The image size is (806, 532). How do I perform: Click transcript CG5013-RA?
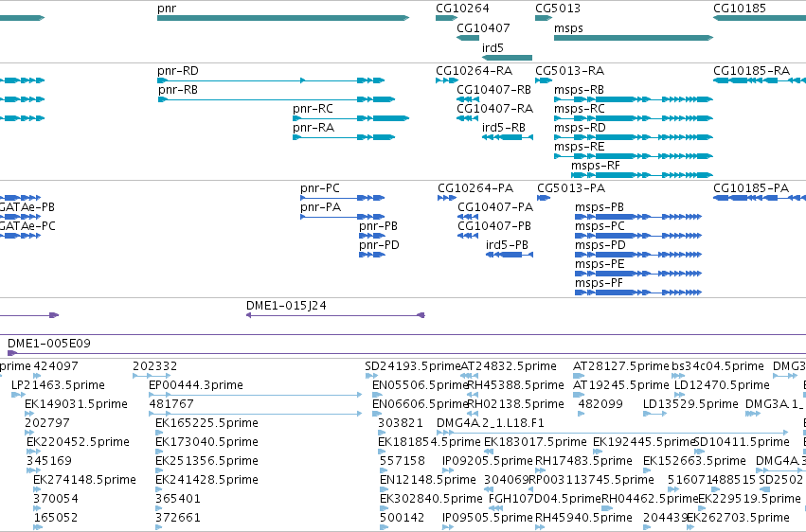point(544,80)
